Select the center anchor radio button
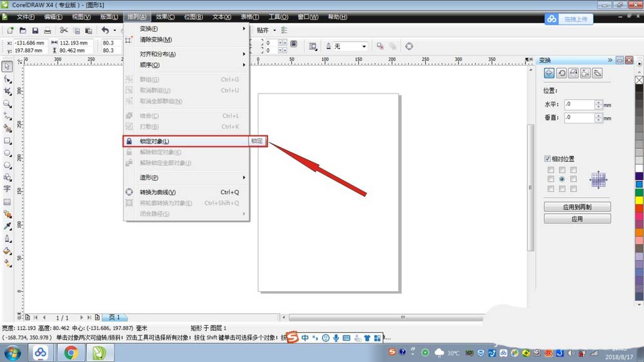 point(562,179)
